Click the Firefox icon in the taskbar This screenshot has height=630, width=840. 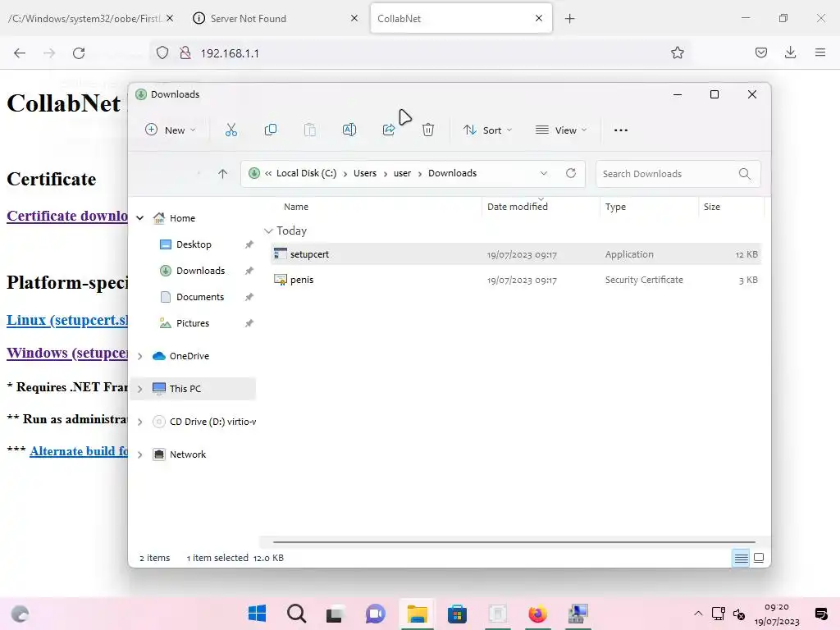coord(537,614)
